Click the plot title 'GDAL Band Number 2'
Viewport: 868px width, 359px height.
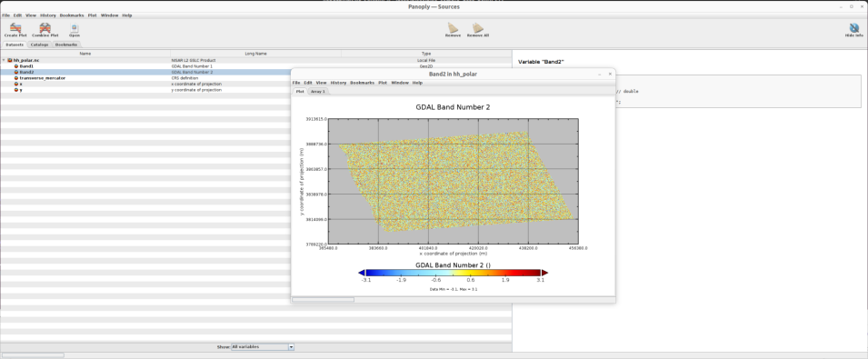click(x=453, y=107)
